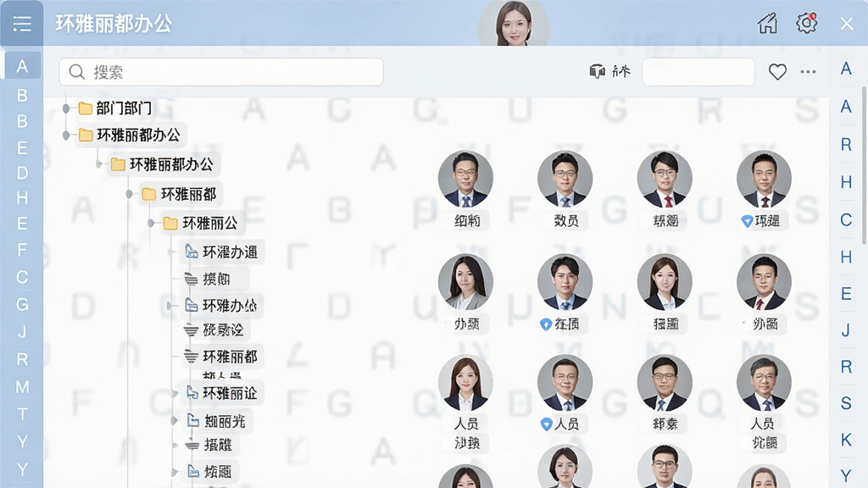Select letter J in right index

coord(846,330)
